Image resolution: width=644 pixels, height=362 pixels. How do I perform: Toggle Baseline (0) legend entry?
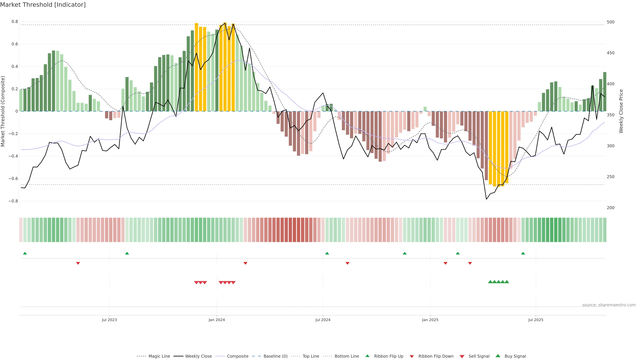[275, 356]
